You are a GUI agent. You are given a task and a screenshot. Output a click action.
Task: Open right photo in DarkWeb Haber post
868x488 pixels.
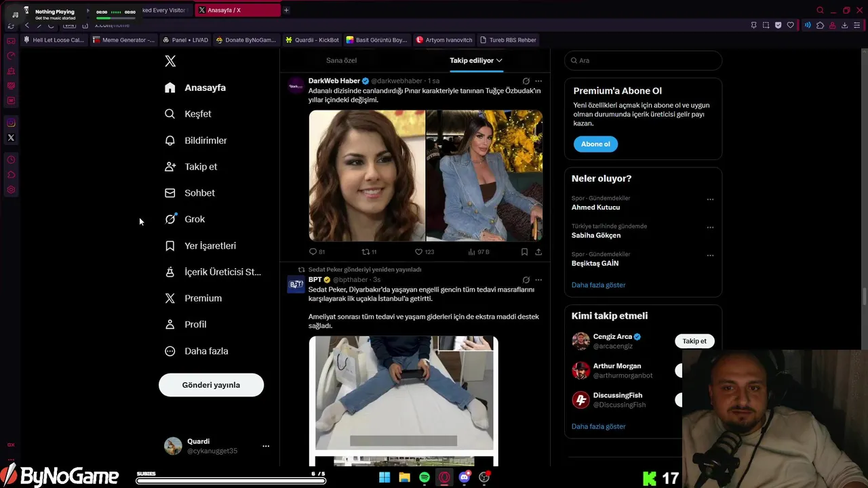pyautogui.click(x=484, y=176)
